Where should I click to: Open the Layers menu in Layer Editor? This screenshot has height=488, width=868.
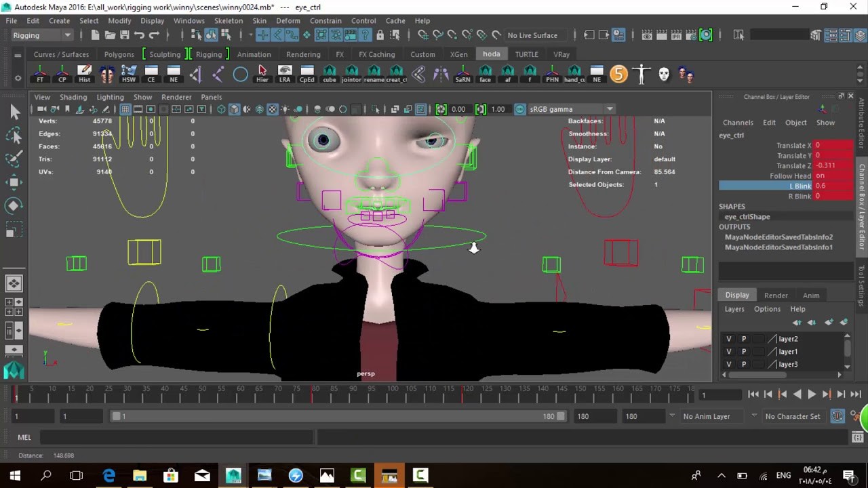pos(734,308)
